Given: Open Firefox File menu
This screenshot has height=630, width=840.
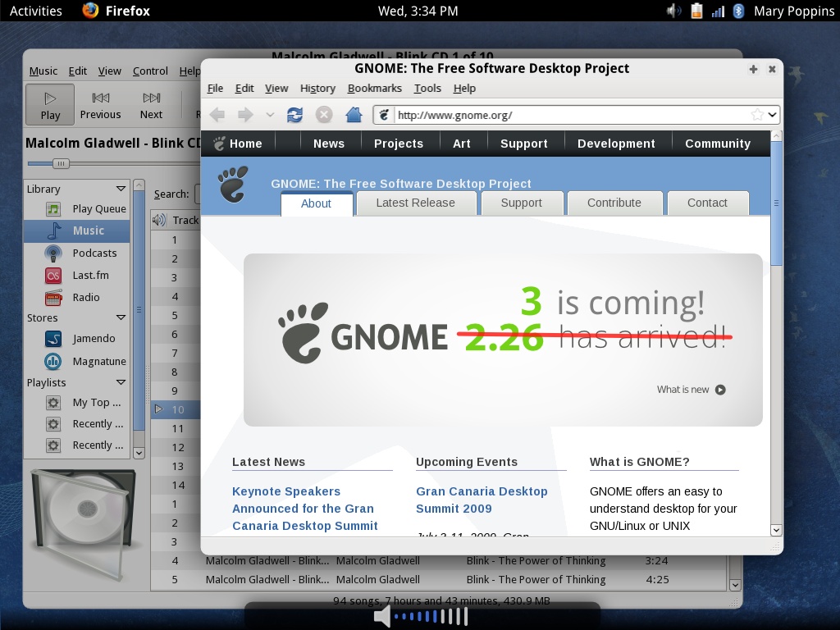Looking at the screenshot, I should pos(215,89).
